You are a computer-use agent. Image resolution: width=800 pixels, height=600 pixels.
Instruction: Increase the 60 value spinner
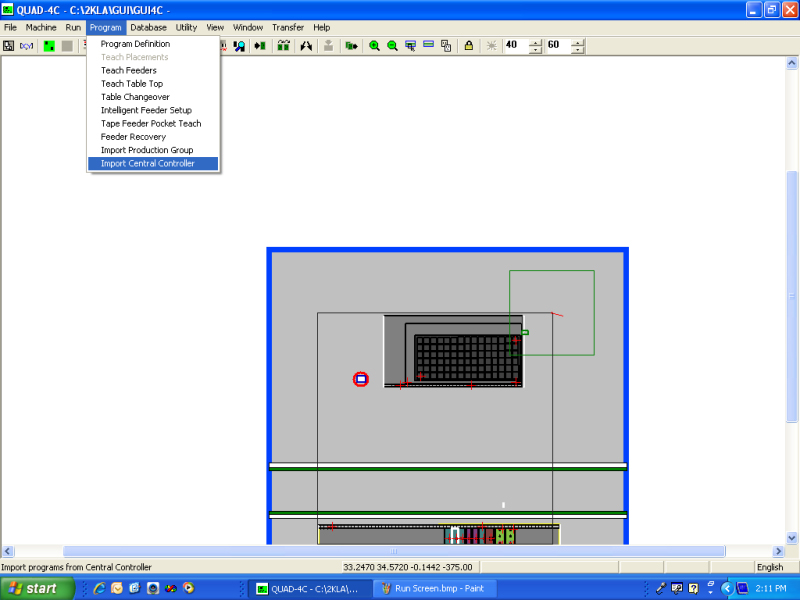[x=578, y=42]
